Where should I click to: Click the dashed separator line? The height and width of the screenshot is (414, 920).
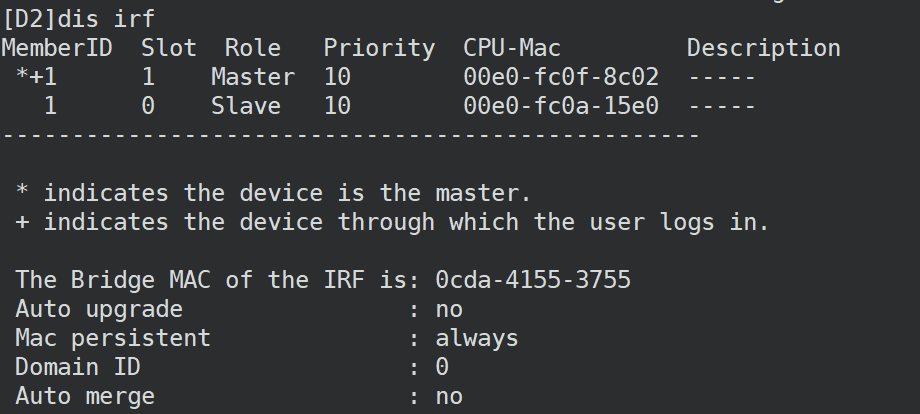point(350,135)
